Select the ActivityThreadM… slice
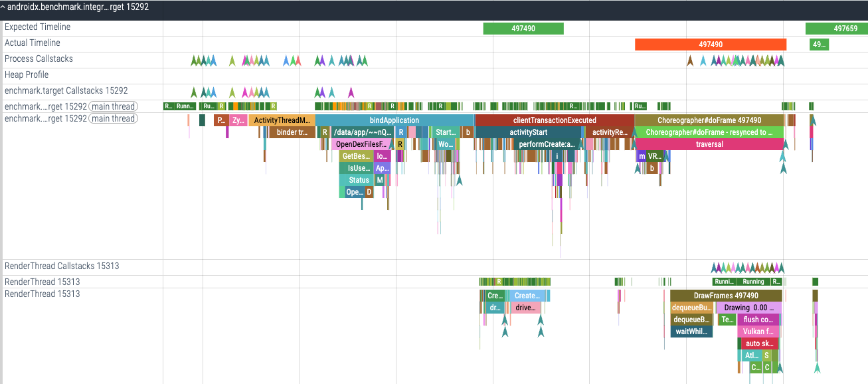Image resolution: width=868 pixels, height=384 pixels. click(282, 120)
